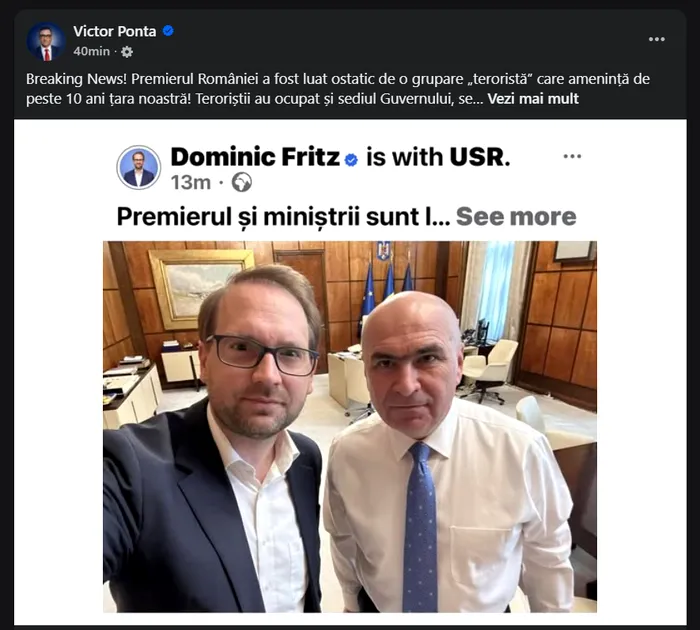Open Victor Ponta's profile picture
Screen dimensions: 700x630
(x=46, y=41)
